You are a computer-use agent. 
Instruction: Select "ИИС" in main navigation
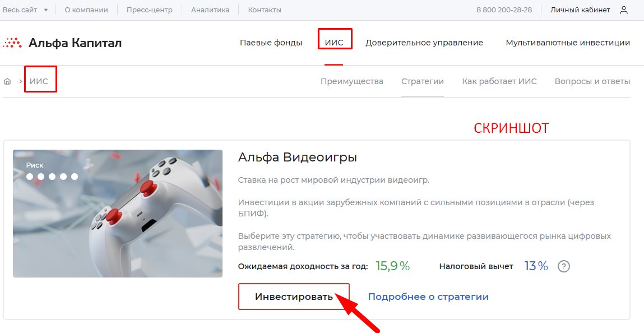(334, 43)
